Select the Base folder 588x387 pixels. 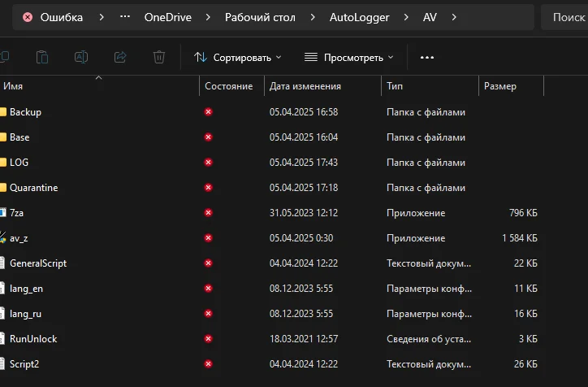[272, 137]
